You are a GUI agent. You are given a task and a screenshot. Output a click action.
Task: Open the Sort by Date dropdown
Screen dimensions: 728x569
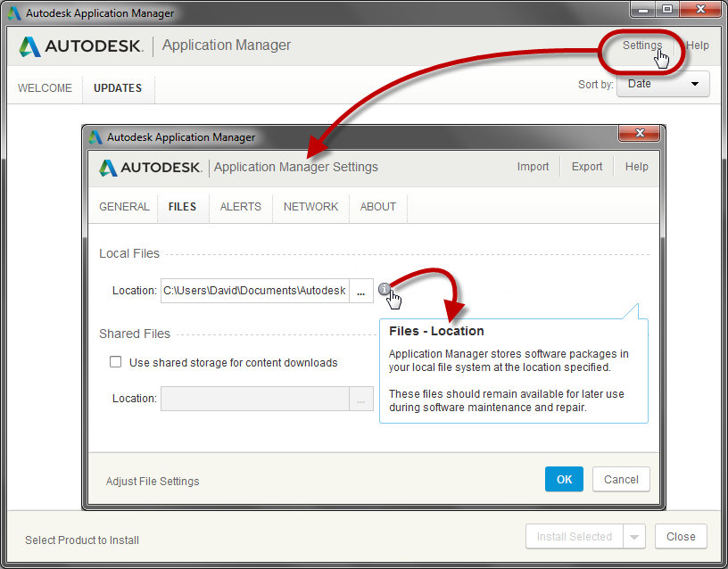point(663,84)
